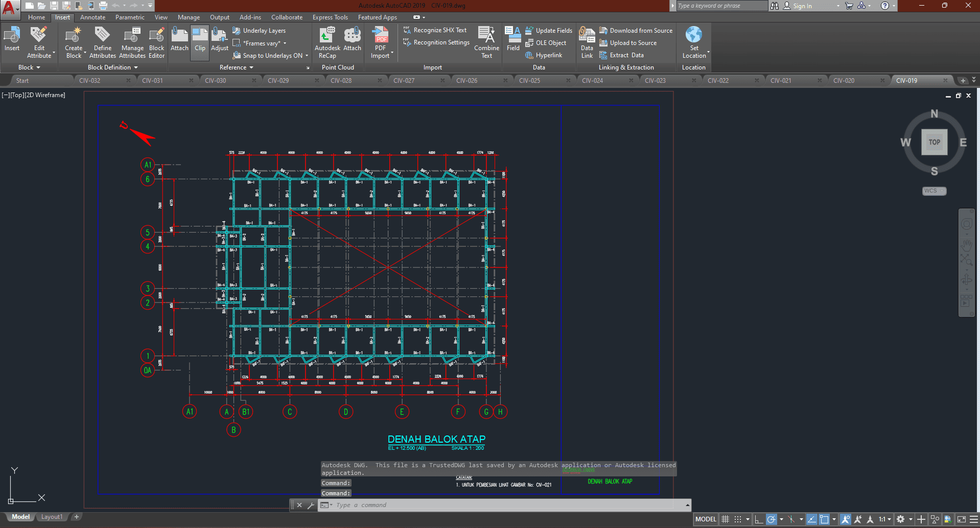Click Download from Source button
980x528 pixels.
(x=641, y=31)
